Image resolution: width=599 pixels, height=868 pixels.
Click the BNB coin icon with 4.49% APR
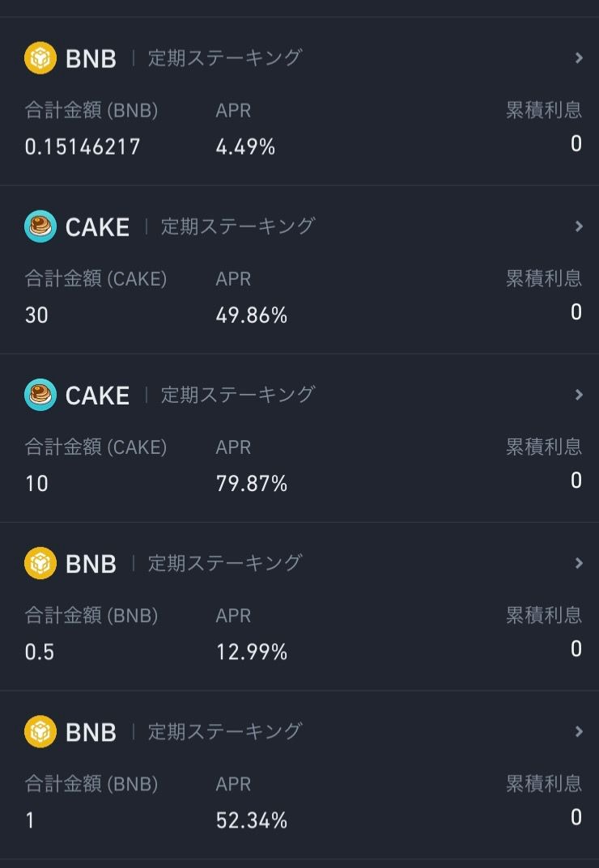(x=40, y=58)
